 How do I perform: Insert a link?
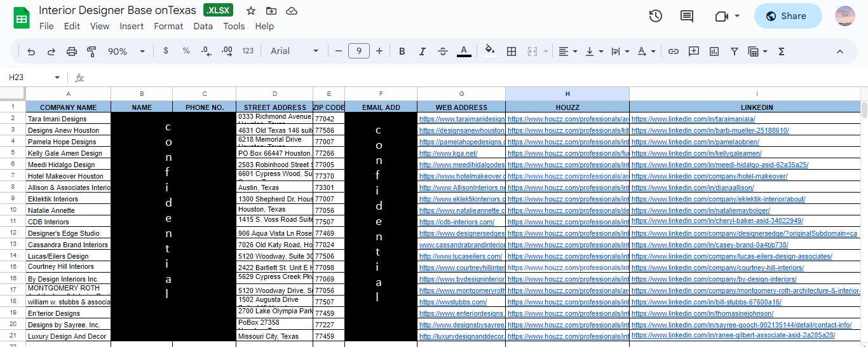click(674, 51)
